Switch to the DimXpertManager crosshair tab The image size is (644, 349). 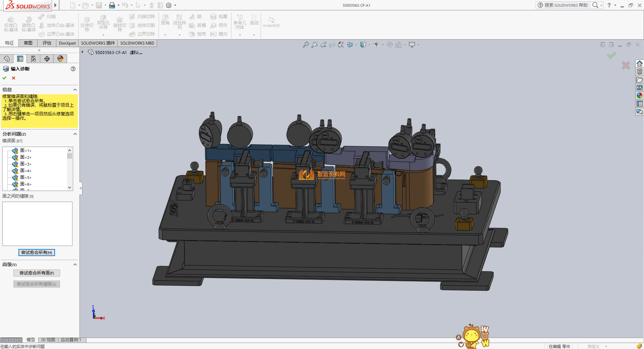47,59
